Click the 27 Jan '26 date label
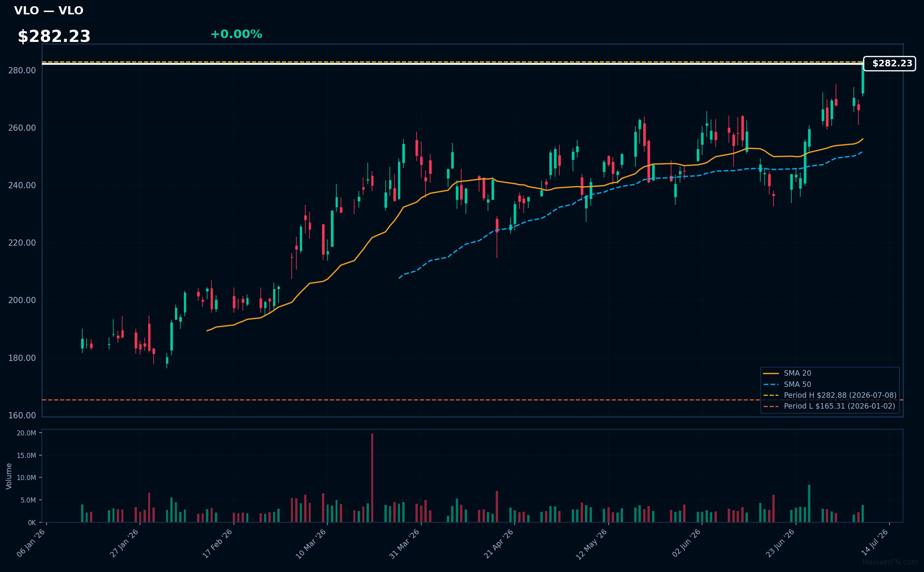Viewport: 924px width, 572px height. 125,543
